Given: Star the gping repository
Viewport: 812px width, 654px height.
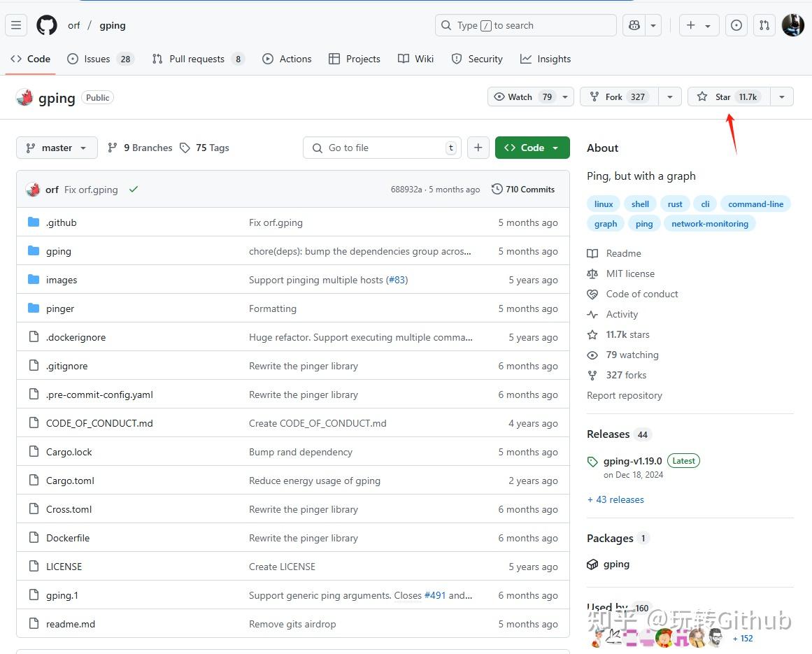Looking at the screenshot, I should [x=729, y=97].
